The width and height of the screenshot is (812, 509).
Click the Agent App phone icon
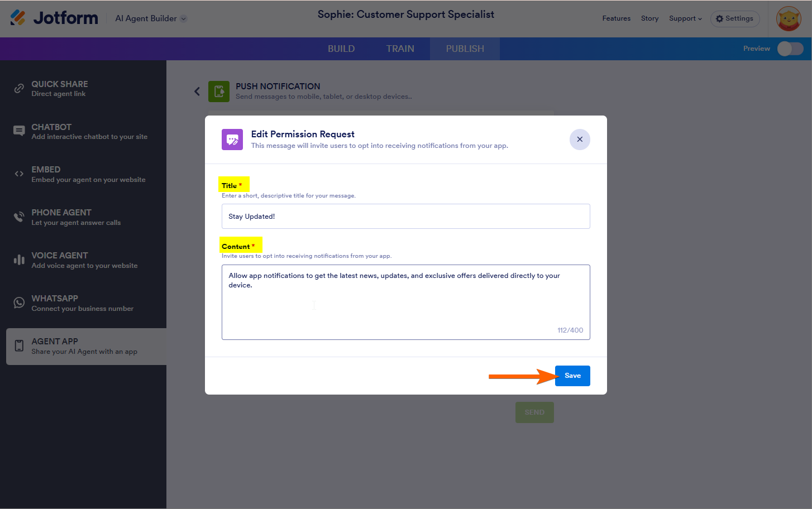[x=19, y=346]
